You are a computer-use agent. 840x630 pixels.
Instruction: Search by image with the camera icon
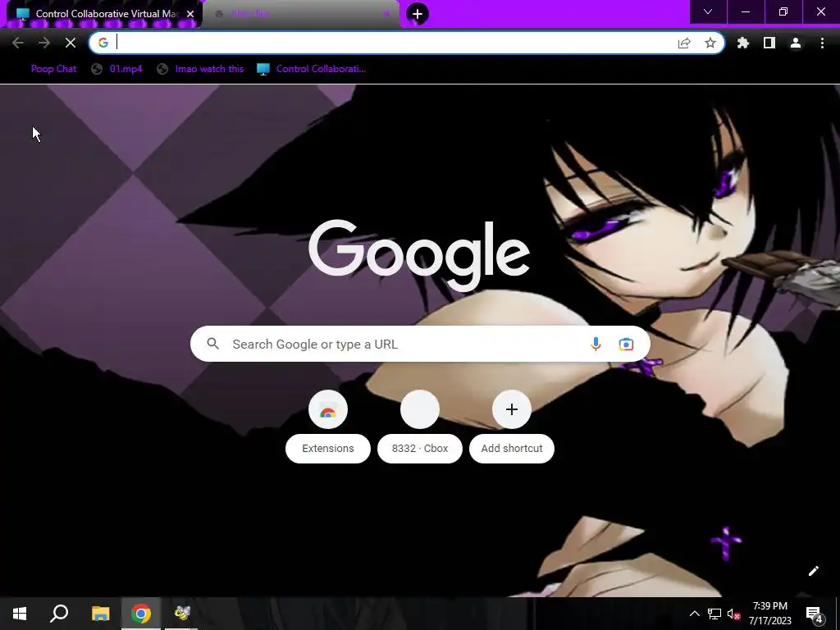pos(626,344)
